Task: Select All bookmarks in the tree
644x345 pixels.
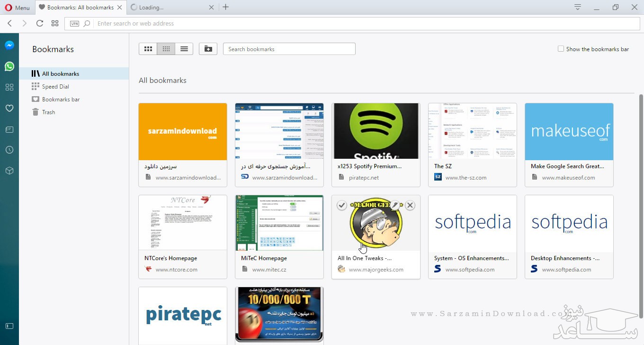Action: coord(74,73)
